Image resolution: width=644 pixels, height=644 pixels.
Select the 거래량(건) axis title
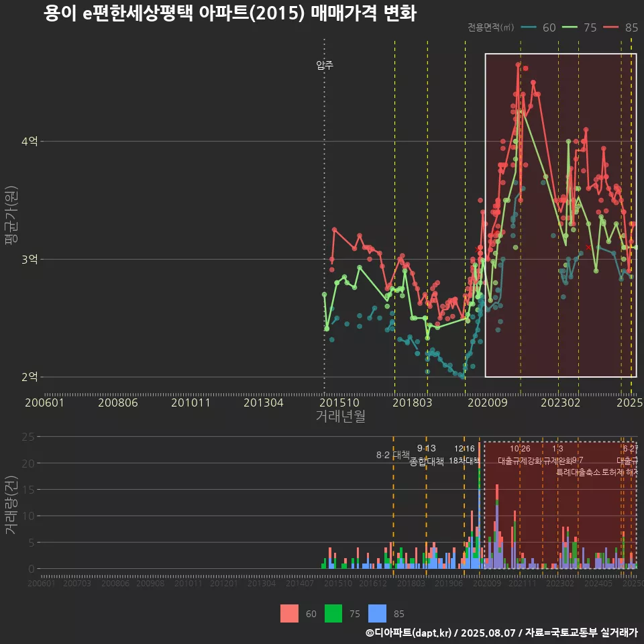pyautogui.click(x=11, y=505)
